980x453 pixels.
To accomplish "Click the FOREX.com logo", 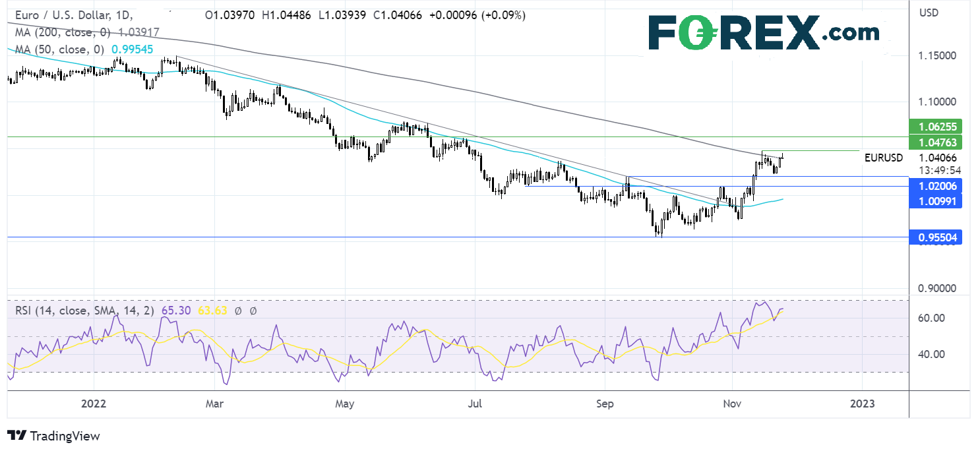I will (x=764, y=33).
